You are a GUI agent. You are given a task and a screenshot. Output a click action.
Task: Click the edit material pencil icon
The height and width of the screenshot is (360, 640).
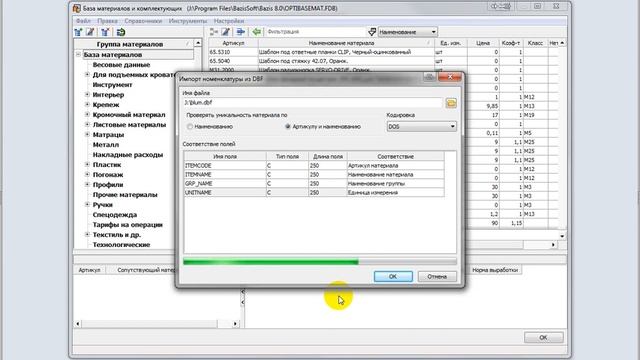tap(226, 31)
